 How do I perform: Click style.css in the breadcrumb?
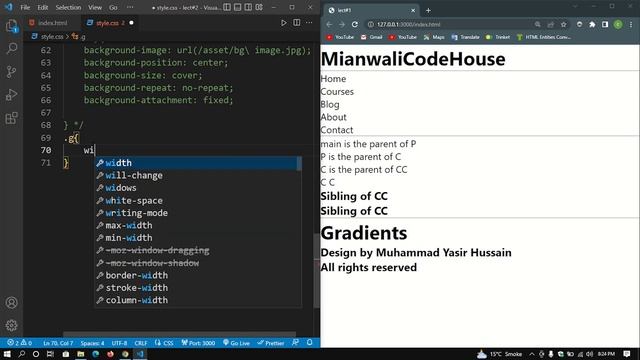(52, 37)
